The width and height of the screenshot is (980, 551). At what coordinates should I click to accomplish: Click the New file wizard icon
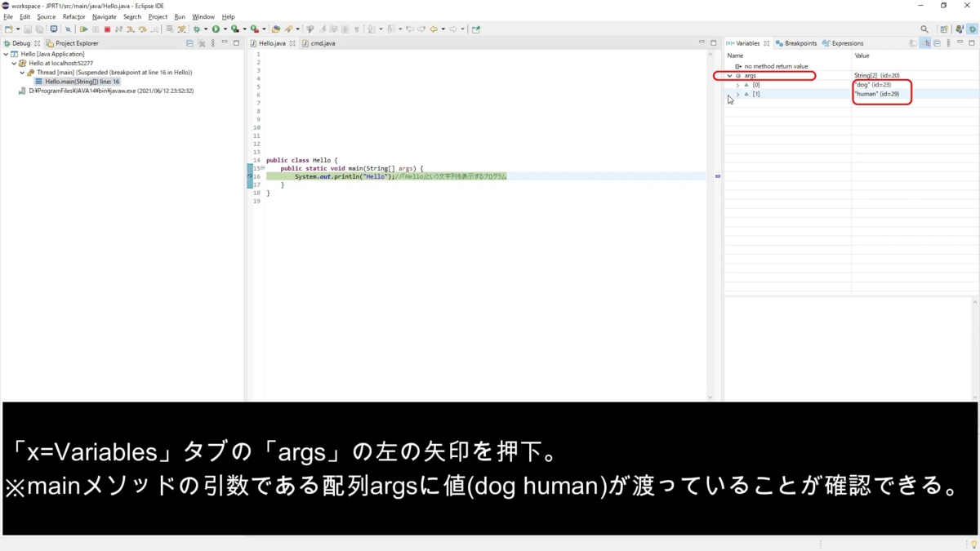pos(8,29)
